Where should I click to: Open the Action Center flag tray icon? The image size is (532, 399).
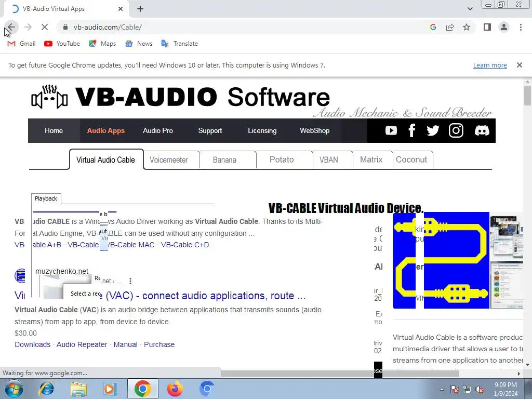coord(455,389)
